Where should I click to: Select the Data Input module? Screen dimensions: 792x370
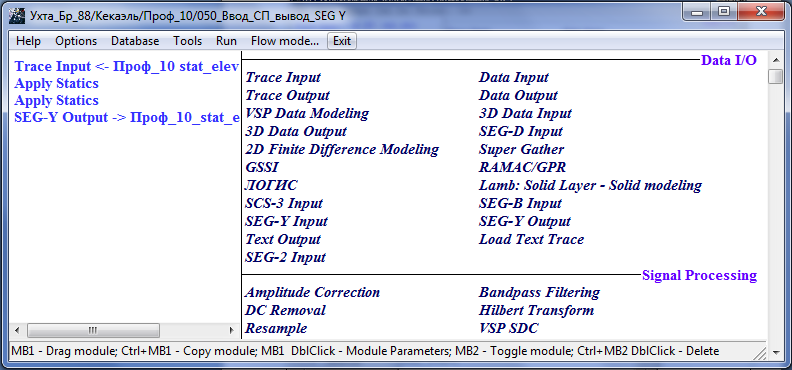(x=514, y=78)
